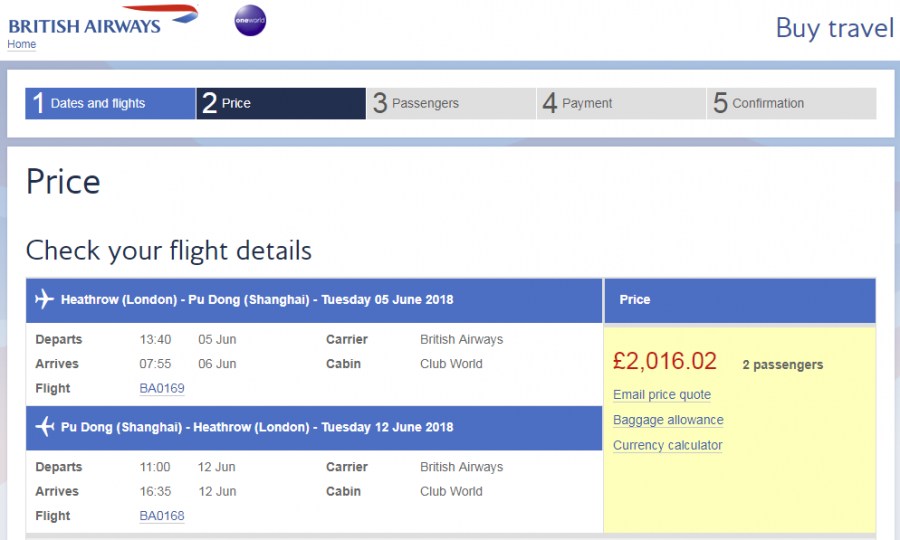The image size is (900, 540).
Task: Click the Buy travel heading
Action: coord(834,28)
